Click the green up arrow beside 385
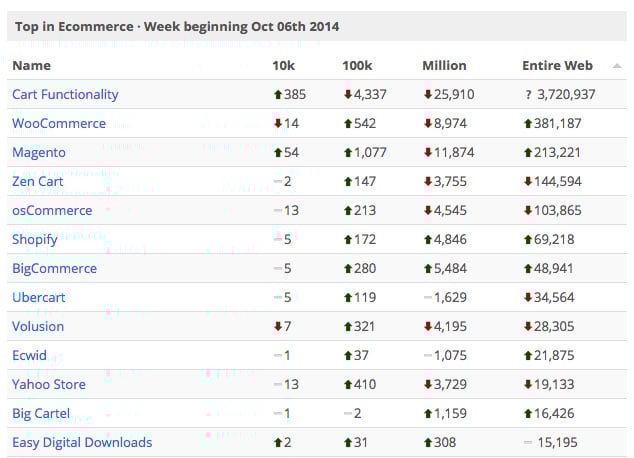634x458 pixels. click(278, 95)
